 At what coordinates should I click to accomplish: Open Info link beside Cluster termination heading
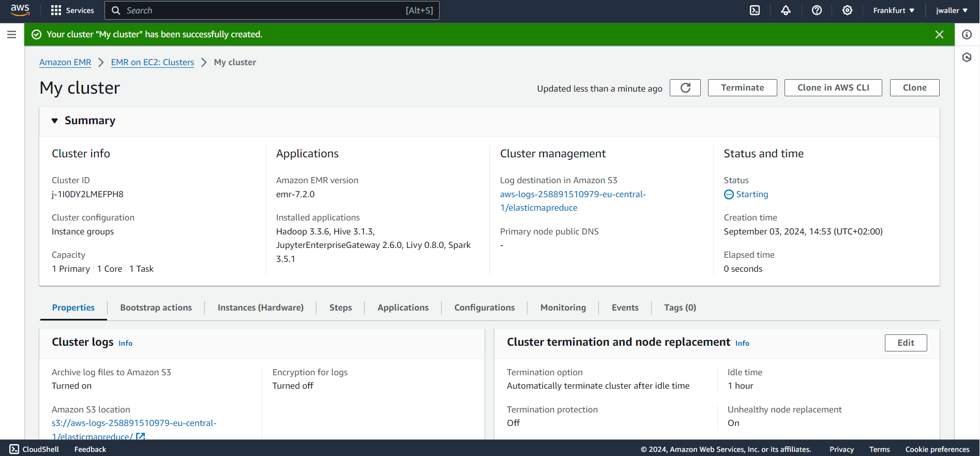742,343
